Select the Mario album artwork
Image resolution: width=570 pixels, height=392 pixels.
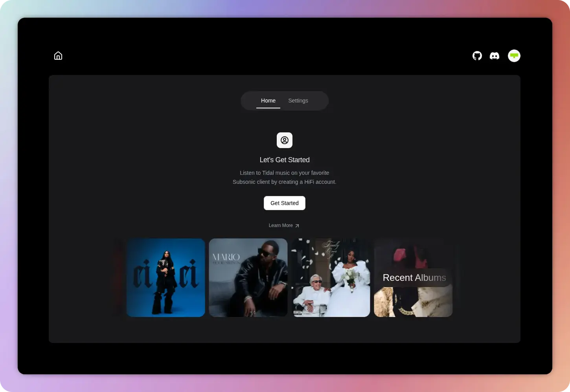(248, 278)
